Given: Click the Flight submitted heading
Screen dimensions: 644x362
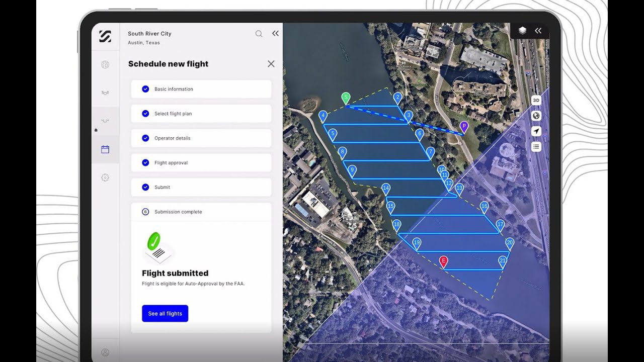Looking at the screenshot, I should click(175, 273).
